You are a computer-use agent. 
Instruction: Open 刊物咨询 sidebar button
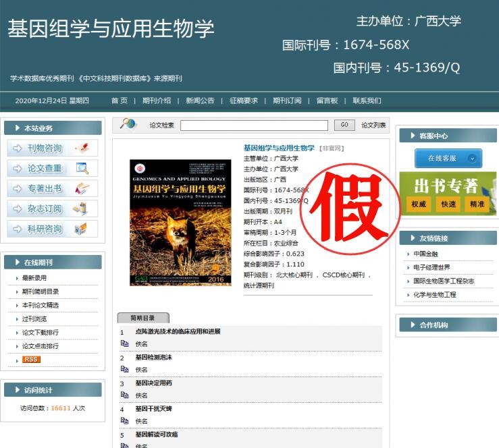click(x=53, y=148)
